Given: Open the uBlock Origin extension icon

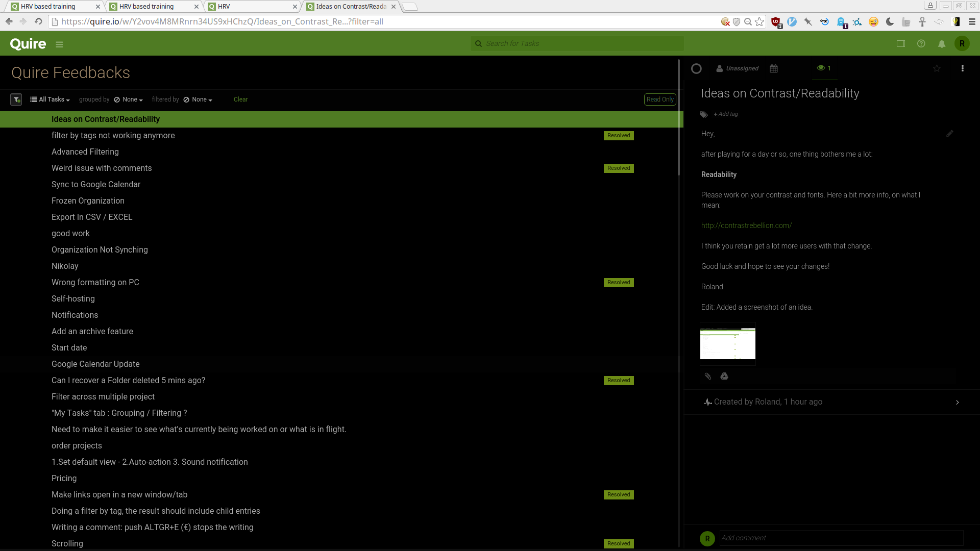Looking at the screenshot, I should (776, 22).
